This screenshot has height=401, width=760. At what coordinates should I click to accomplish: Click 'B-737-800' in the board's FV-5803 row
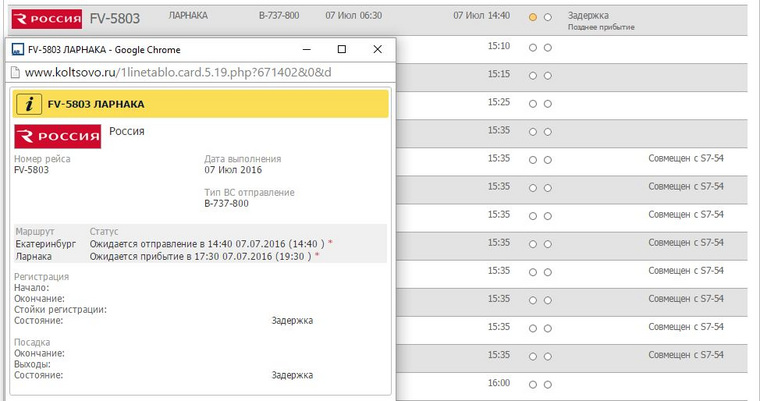click(279, 16)
